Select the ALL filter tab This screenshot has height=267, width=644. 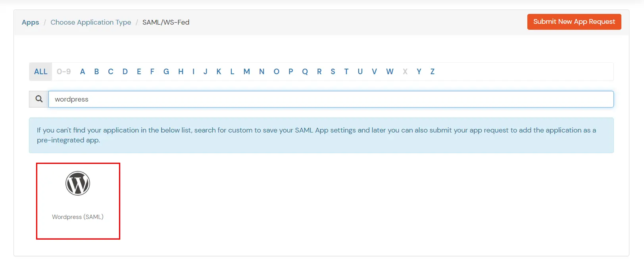(x=40, y=72)
